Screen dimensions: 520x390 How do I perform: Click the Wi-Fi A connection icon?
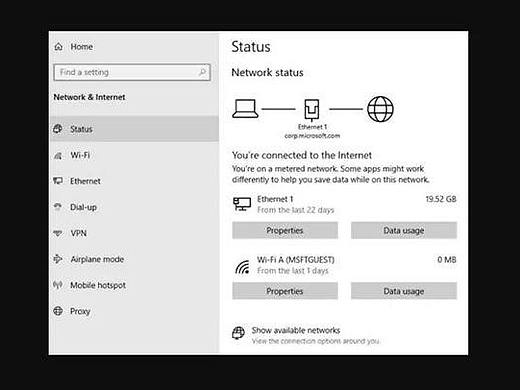pyautogui.click(x=242, y=267)
